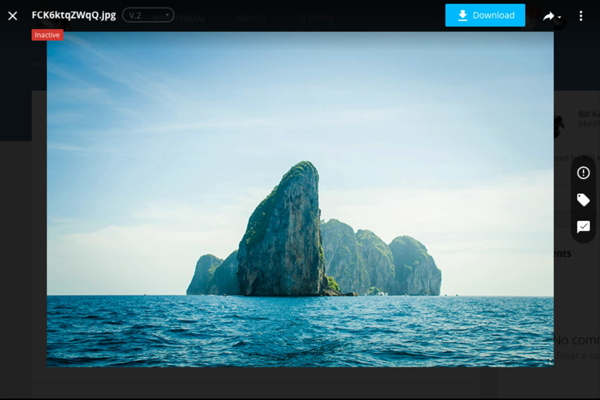Select the FCK6ktqZWqQ.jpg file name
The image size is (600, 400).
pyautogui.click(x=74, y=15)
